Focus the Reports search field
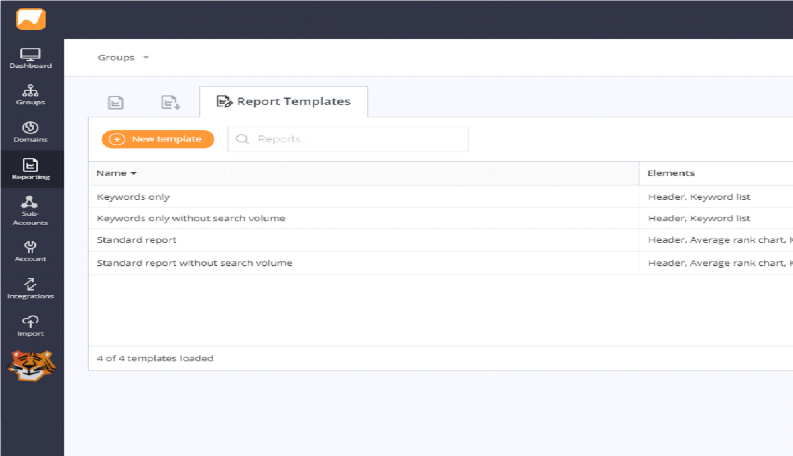This screenshot has width=793, height=456. click(x=348, y=139)
